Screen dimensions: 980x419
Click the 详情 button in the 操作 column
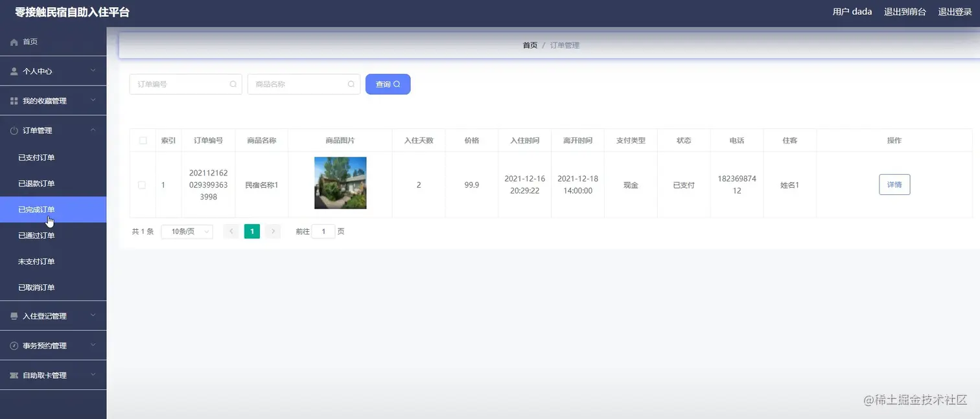click(894, 184)
